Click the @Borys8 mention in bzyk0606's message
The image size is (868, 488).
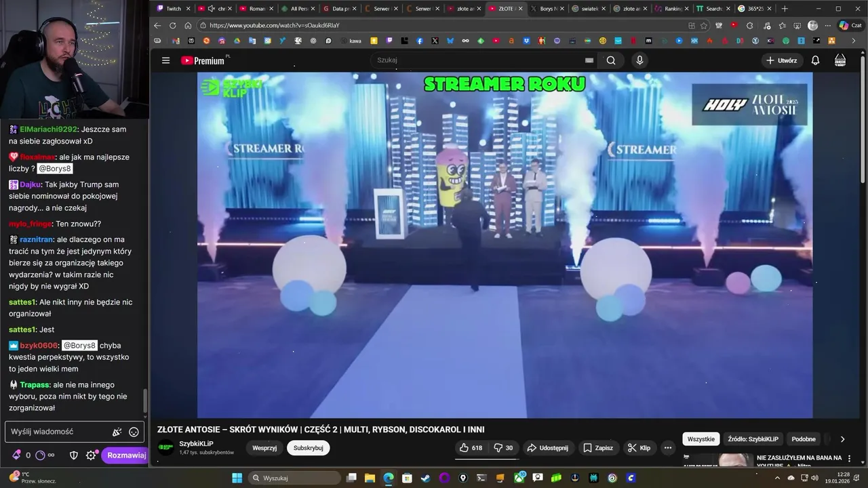[x=80, y=346]
